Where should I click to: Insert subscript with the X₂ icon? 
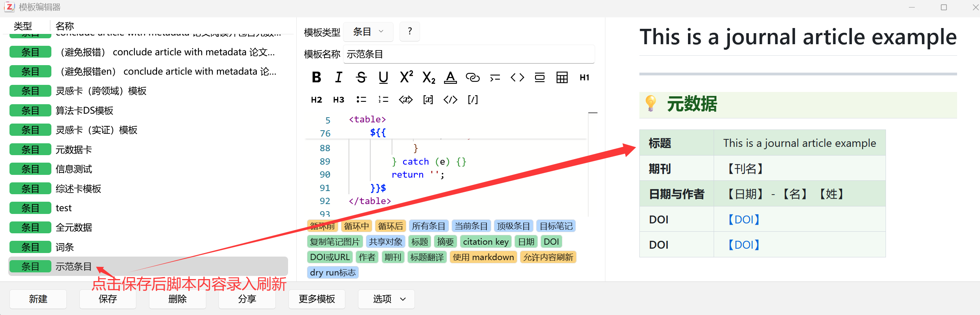pos(429,77)
